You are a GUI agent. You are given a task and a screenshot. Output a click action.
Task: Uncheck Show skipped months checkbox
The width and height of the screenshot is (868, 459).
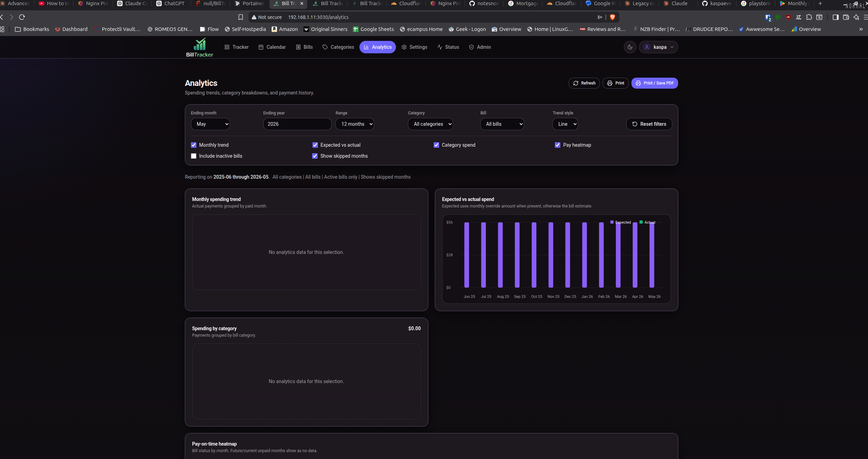315,156
